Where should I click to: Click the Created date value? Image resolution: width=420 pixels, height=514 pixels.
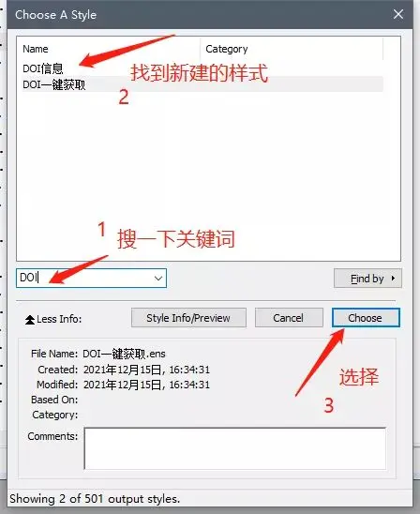(146, 370)
